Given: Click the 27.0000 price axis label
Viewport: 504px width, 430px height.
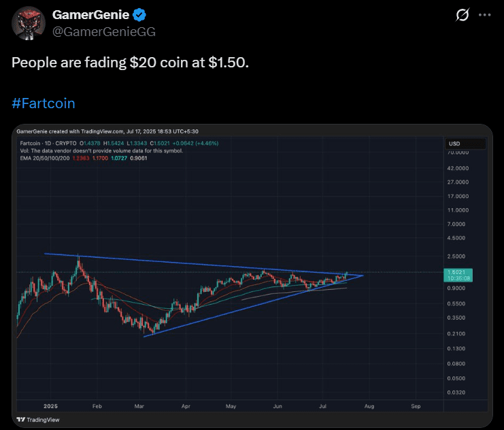Looking at the screenshot, I should click(x=458, y=182).
